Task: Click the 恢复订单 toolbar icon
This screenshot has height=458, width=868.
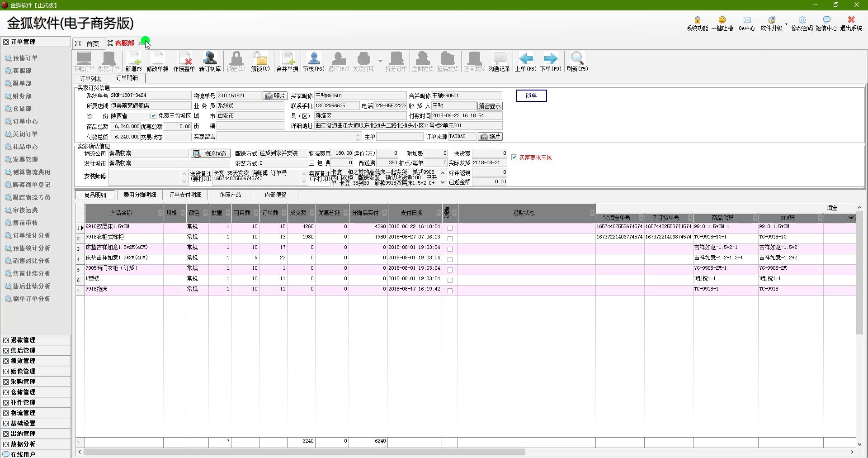Action: (x=108, y=58)
